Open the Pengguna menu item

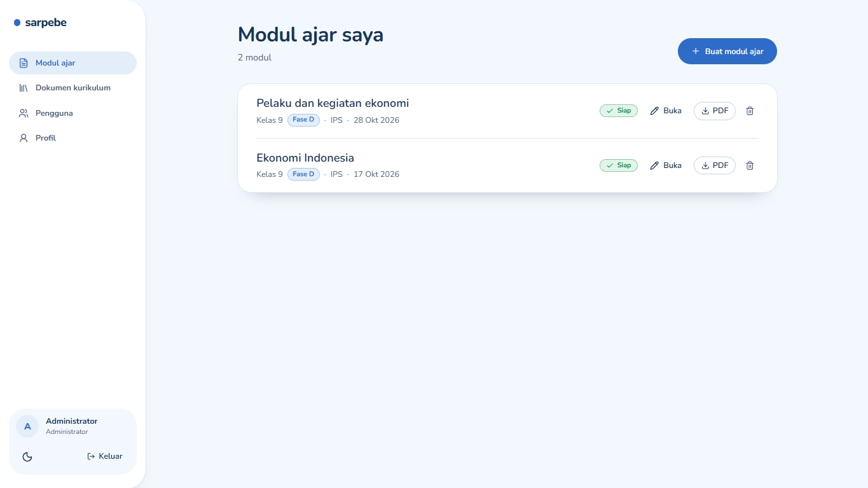pos(72,113)
